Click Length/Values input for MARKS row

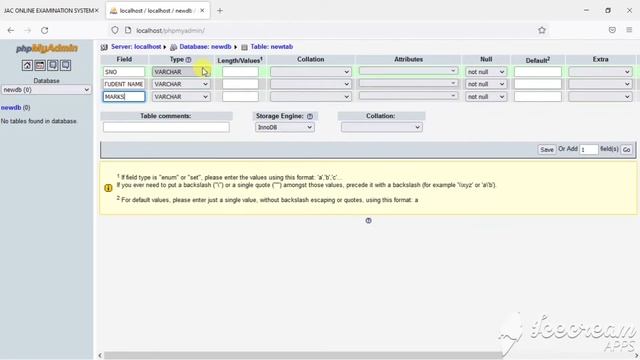240,97
